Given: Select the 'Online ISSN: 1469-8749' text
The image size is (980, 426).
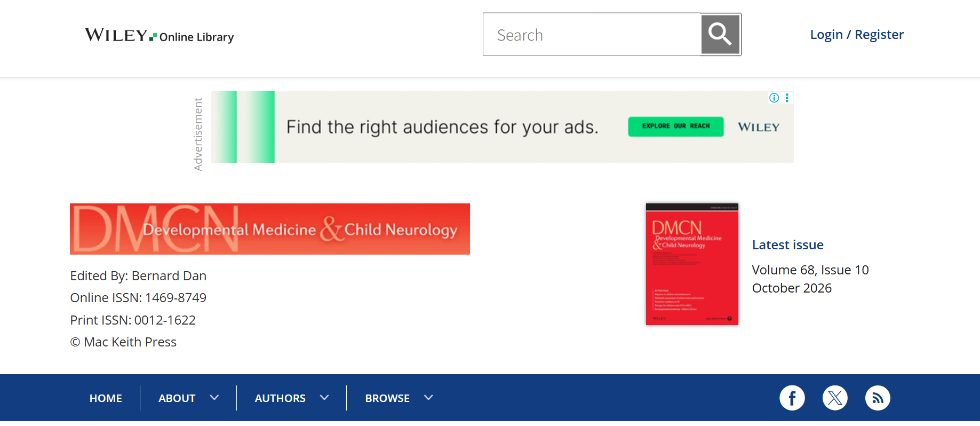Looking at the screenshot, I should pos(138,298).
